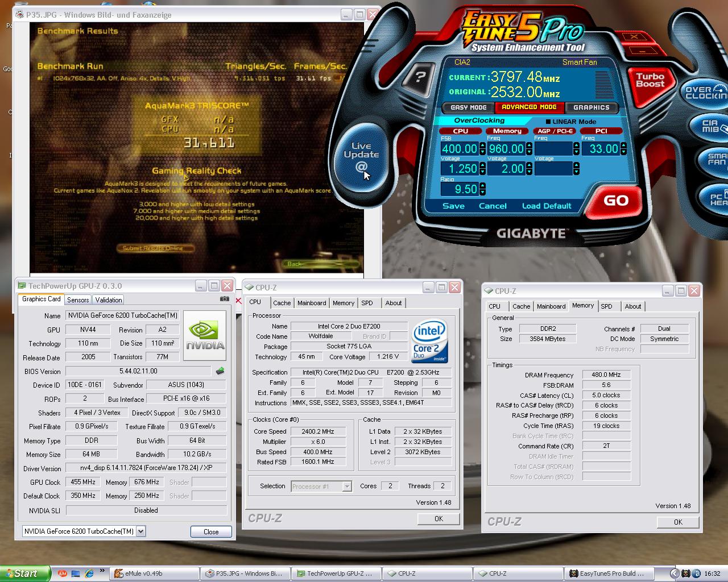Click the NVIDIA logo in GPU-Z

pos(205,335)
